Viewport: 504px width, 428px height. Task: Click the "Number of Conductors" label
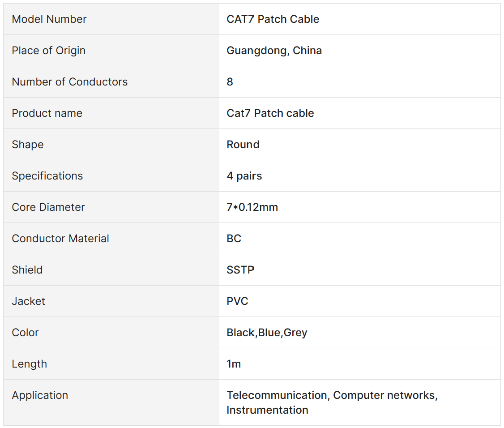(x=69, y=82)
